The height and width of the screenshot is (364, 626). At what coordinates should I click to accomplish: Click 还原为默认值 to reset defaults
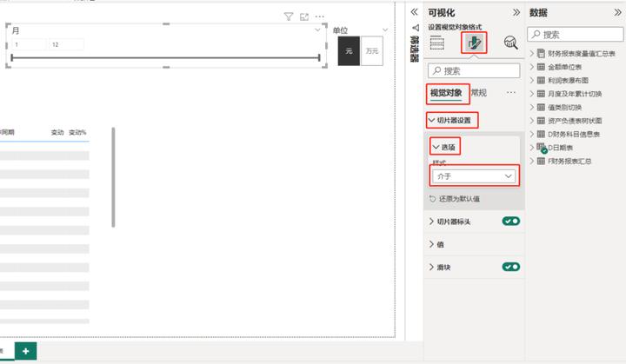click(455, 199)
